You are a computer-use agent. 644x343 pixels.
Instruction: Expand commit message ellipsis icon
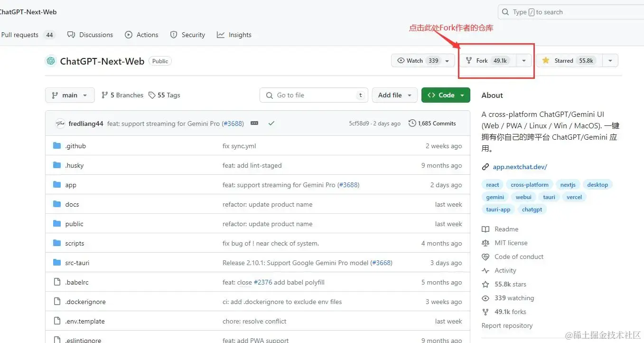click(x=254, y=124)
